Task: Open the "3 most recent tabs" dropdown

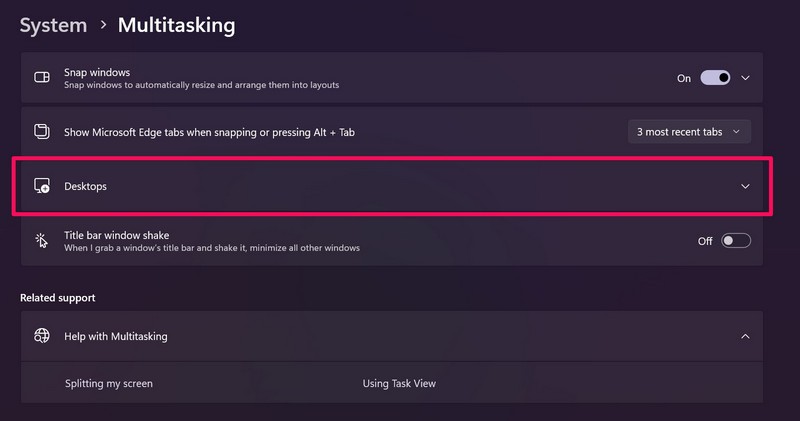Action: point(689,131)
